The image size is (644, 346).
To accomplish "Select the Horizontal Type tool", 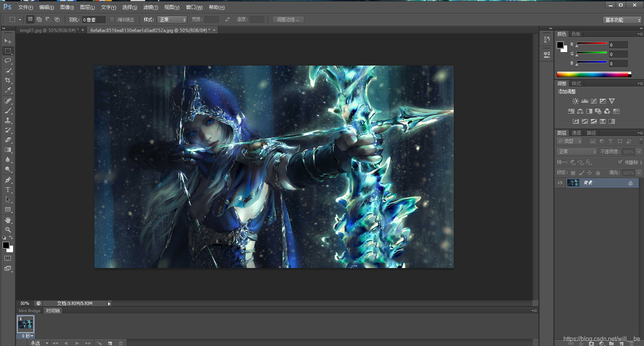I will pos(8,190).
